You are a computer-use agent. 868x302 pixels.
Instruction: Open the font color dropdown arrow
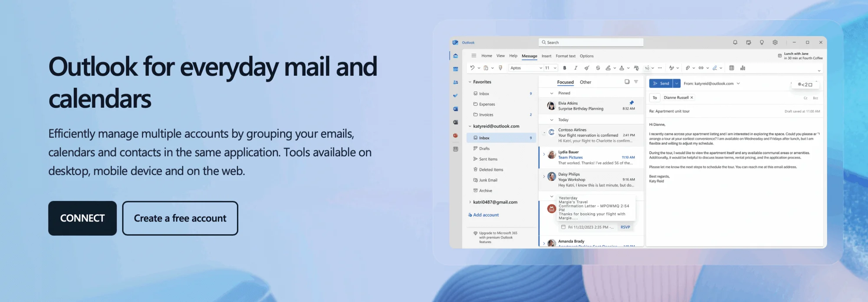click(x=628, y=68)
